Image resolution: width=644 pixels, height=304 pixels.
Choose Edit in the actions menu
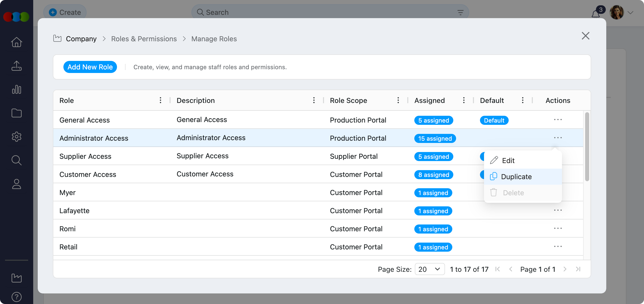[508, 161]
